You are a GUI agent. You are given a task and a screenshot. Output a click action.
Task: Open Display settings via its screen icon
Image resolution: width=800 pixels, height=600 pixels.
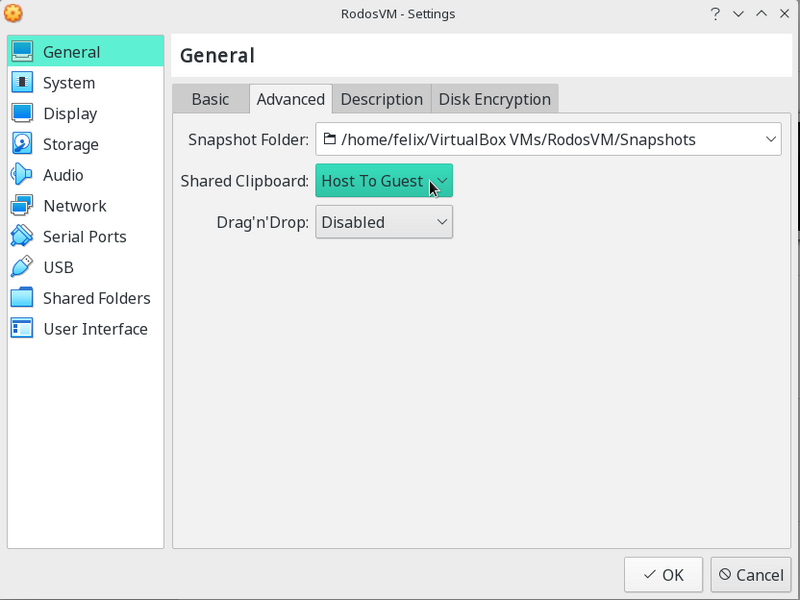[23, 114]
